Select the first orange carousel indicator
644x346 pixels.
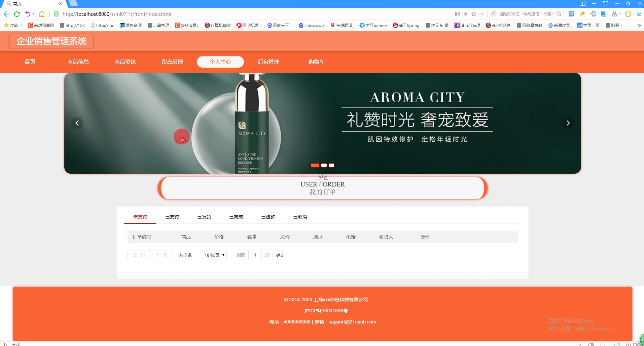315,165
